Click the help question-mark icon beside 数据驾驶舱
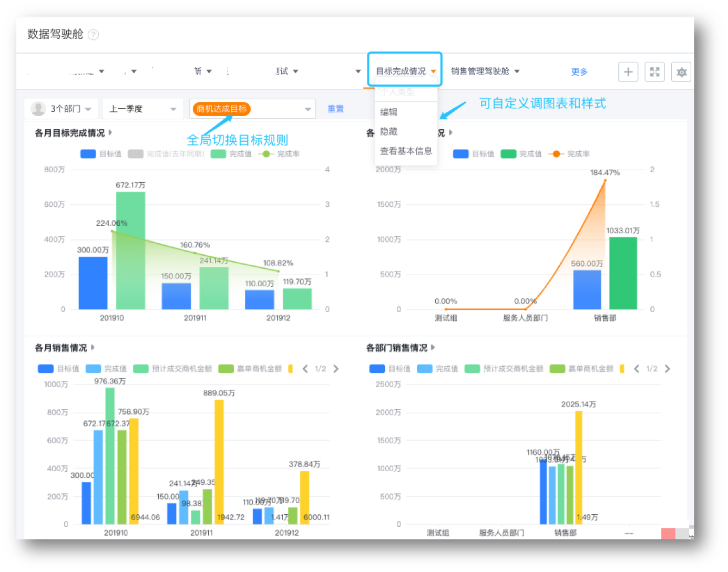This screenshot has width=728, height=572. pos(93,35)
